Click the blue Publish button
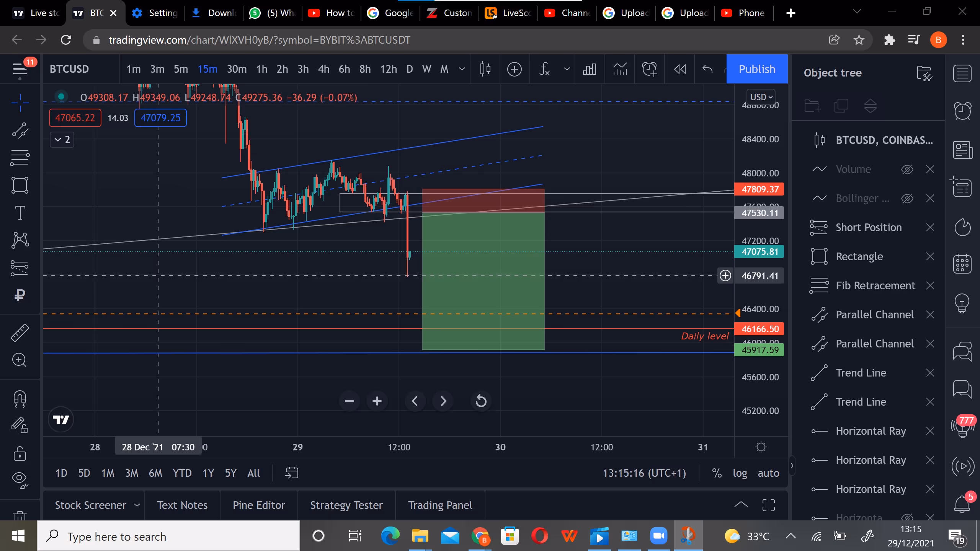Viewport: 980px width, 551px height. tap(757, 69)
